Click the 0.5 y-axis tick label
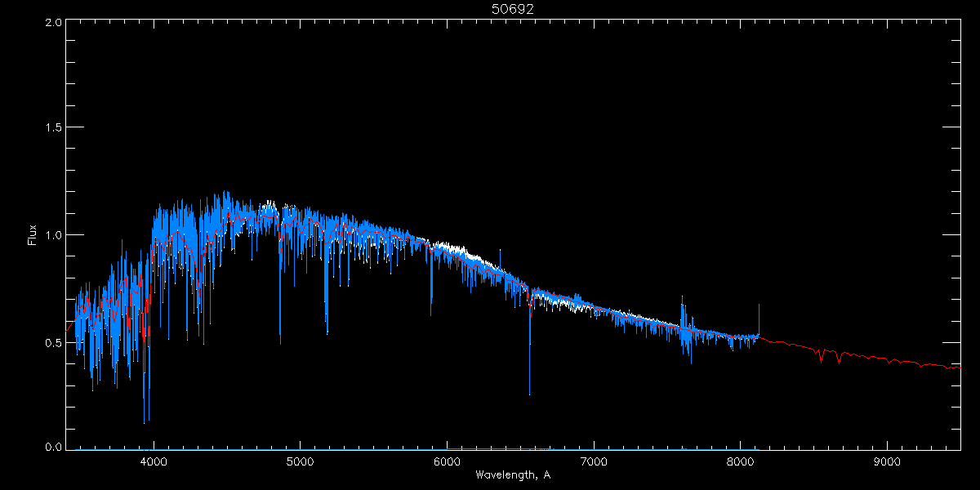The image size is (980, 490). point(53,342)
